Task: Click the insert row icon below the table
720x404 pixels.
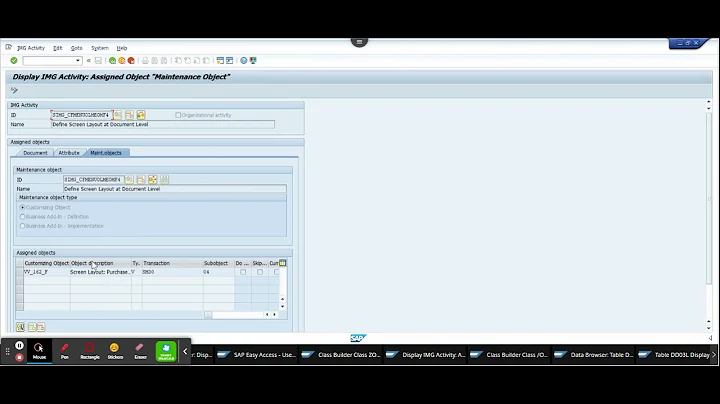Action: (32, 327)
